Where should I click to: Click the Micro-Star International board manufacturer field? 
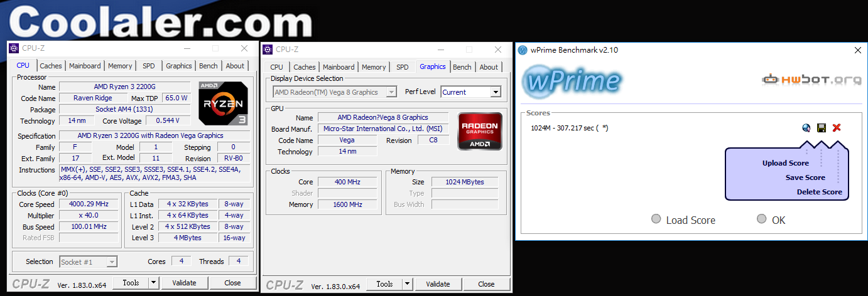[x=383, y=129]
